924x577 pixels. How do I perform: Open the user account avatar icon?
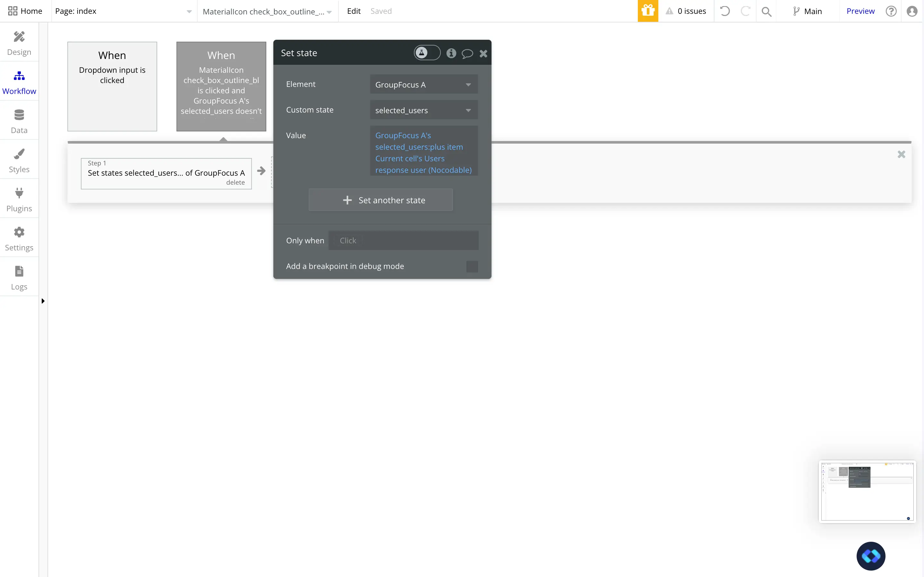pyautogui.click(x=912, y=11)
